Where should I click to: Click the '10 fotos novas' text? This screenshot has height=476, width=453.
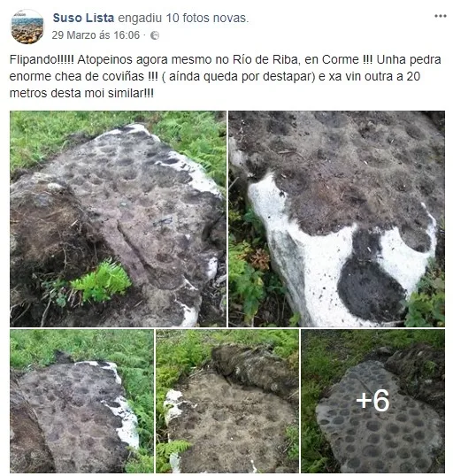coord(207,18)
